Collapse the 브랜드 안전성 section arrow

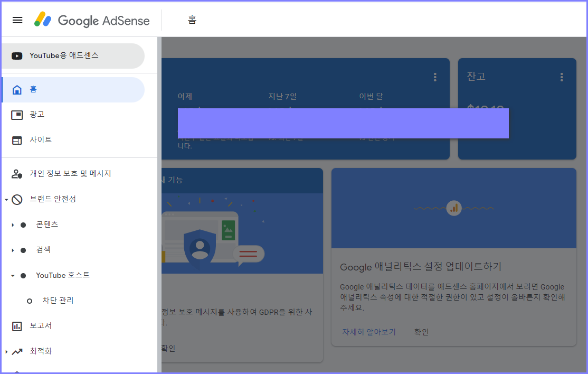(6, 200)
